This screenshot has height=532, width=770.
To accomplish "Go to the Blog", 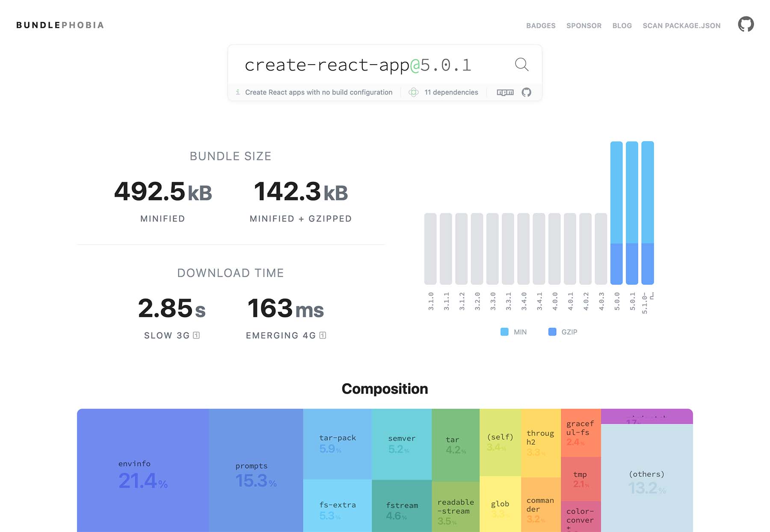I will [x=622, y=26].
